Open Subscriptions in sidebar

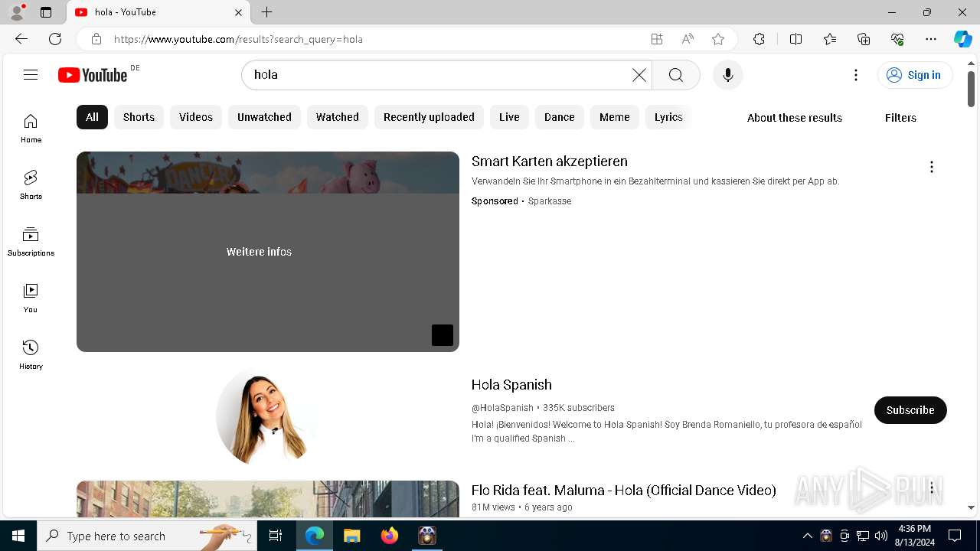31,242
